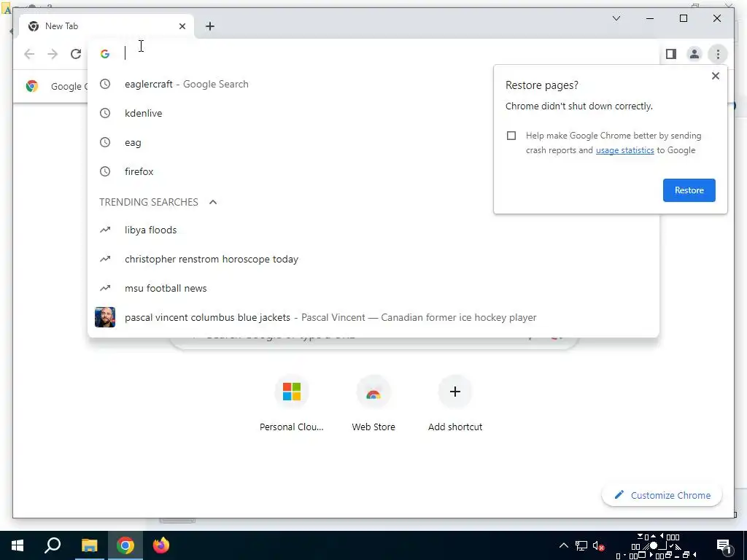Viewport: 747px width, 560px height.
Task: Click Add shortcut button
Action: click(455, 402)
